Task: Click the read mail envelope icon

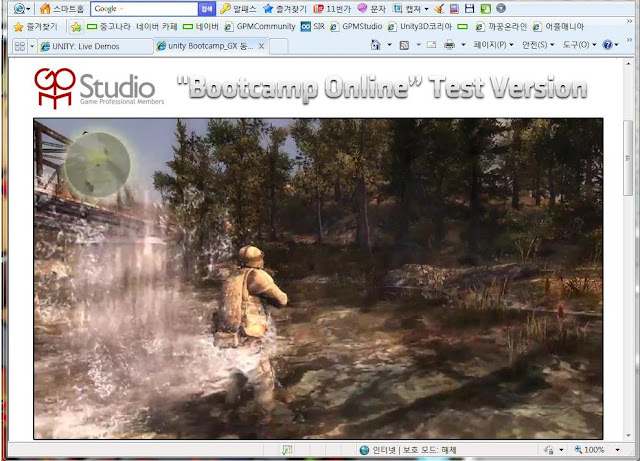Action: click(431, 45)
